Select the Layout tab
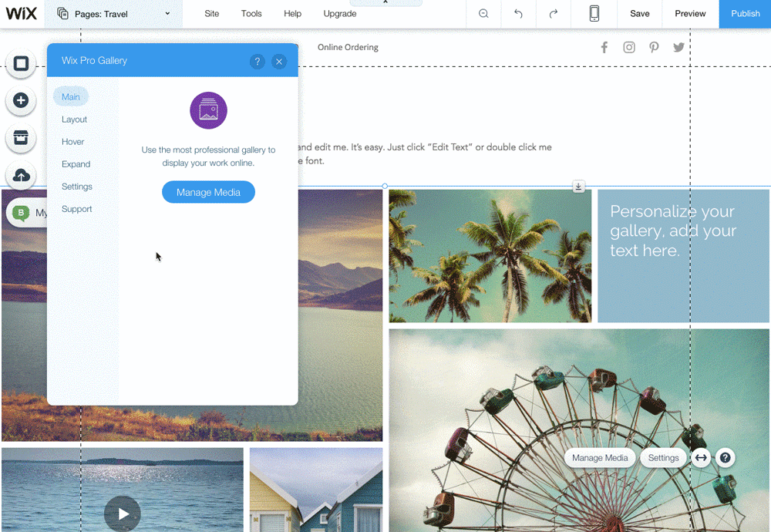The width and height of the screenshot is (771, 532). click(74, 120)
